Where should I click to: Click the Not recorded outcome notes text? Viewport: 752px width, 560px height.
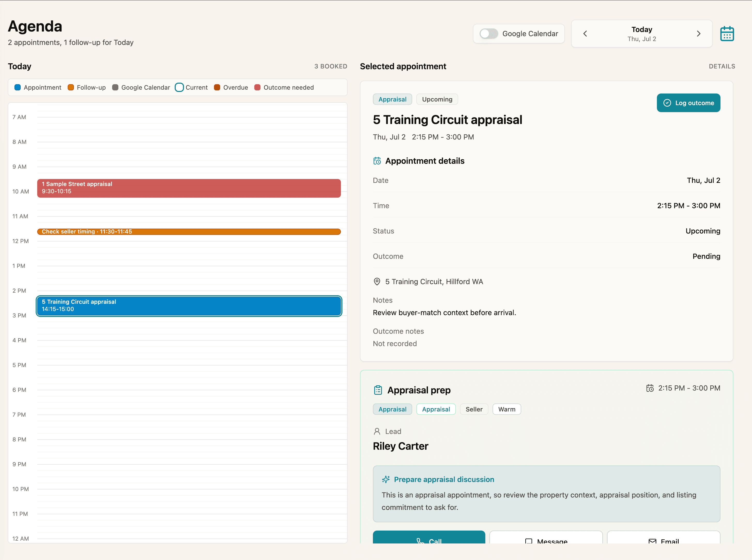395,344
